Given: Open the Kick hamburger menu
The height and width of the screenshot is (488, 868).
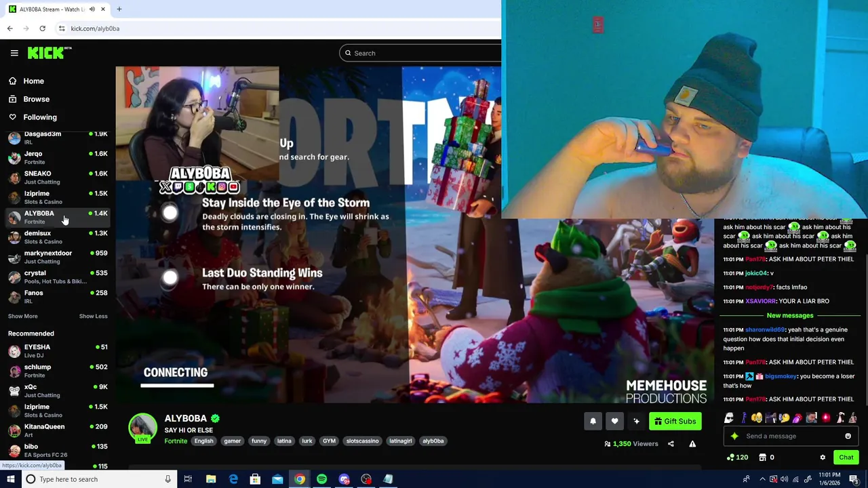Looking at the screenshot, I should 14,53.
